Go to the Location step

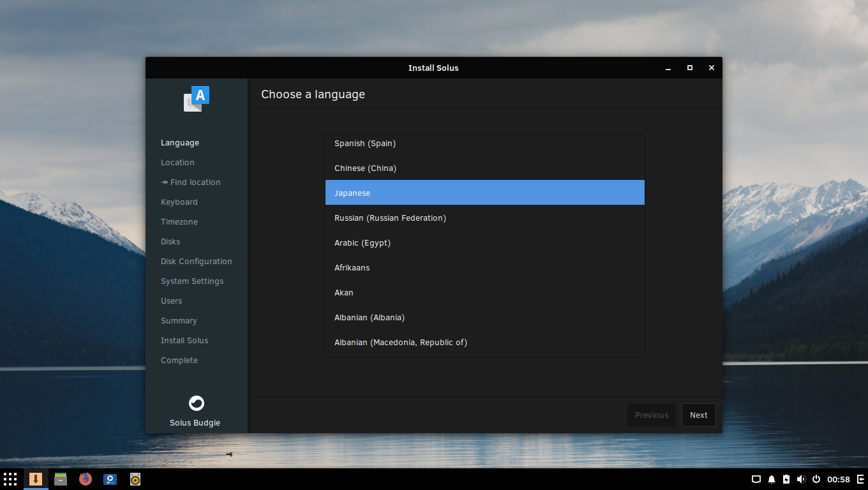[177, 163]
